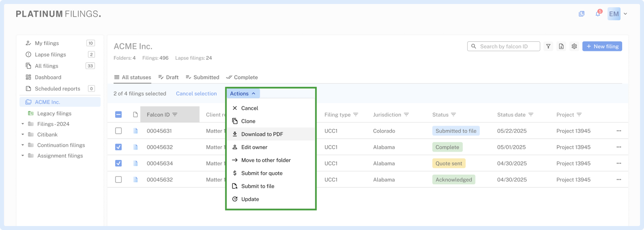Click Jurisdiction column filter icon
The image size is (644, 230).
tap(406, 115)
